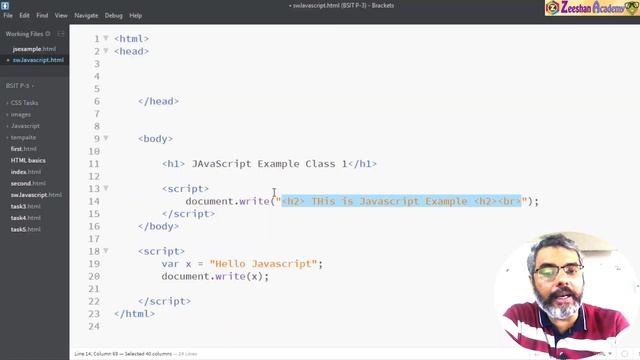Viewport: 640px width, 360px height.
Task: Click the linting status circle in status bar
Action: (625, 354)
